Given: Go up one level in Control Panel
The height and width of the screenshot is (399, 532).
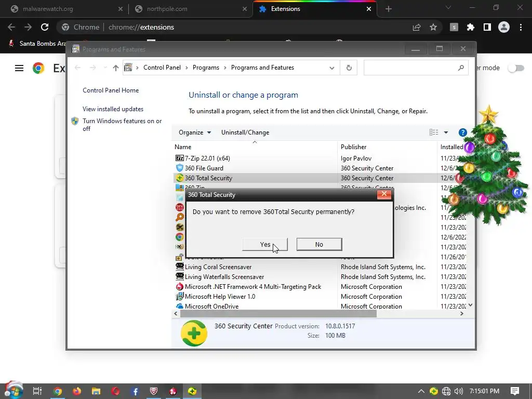Looking at the screenshot, I should click(116, 68).
